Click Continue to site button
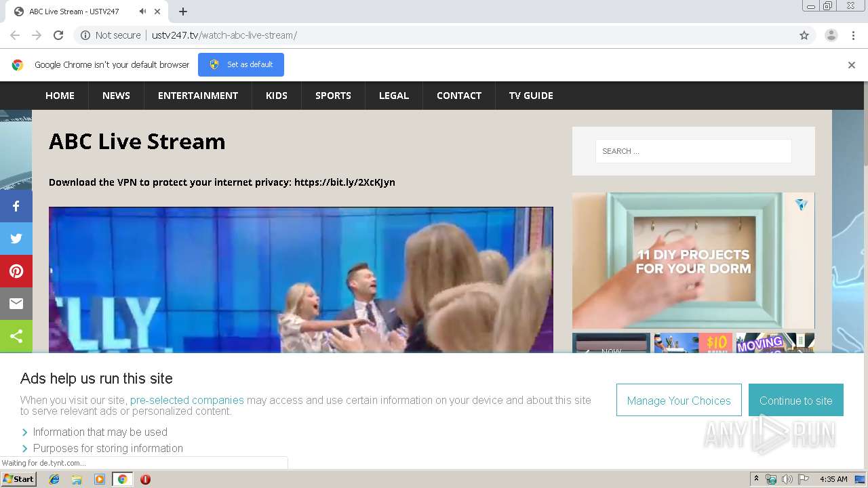Viewport: 868px width, 488px height. [x=796, y=401]
